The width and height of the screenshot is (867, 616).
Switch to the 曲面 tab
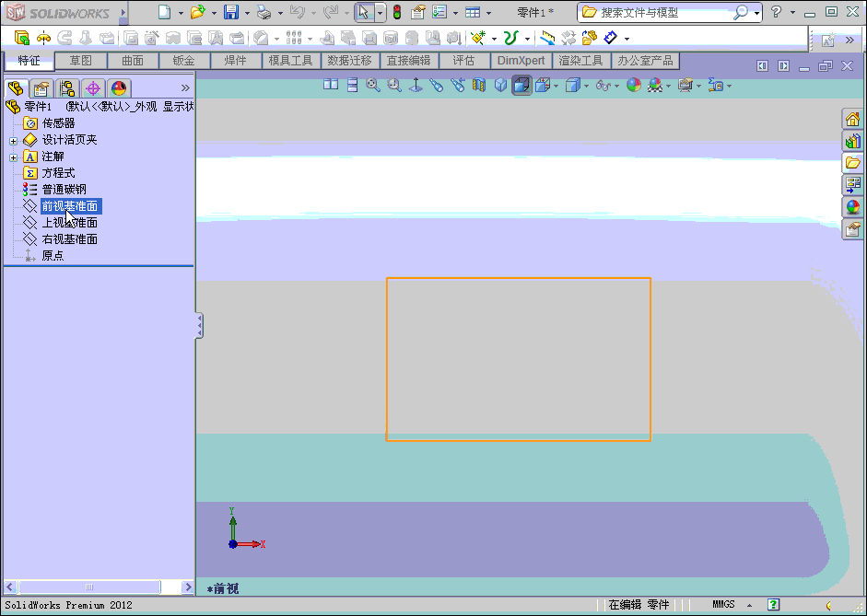[133, 61]
